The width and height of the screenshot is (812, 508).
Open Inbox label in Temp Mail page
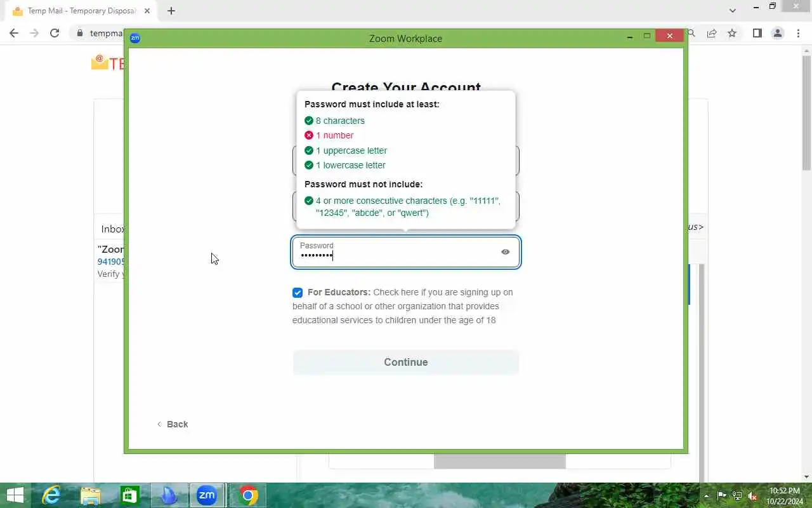pos(112,229)
